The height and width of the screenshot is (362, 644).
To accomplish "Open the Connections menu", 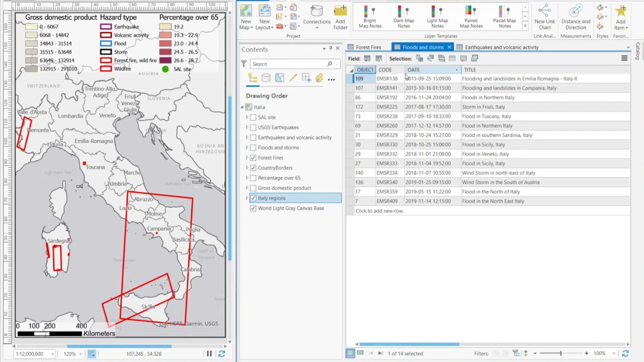I will (316, 18).
